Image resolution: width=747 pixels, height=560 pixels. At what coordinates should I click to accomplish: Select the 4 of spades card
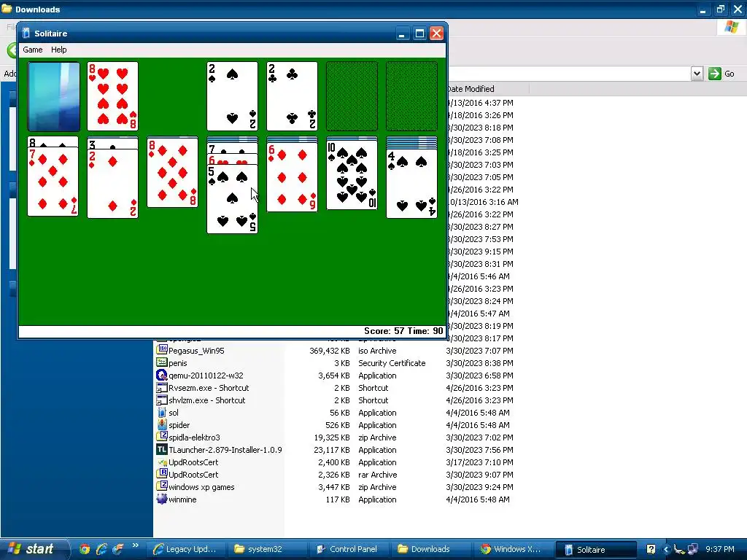pos(411,184)
